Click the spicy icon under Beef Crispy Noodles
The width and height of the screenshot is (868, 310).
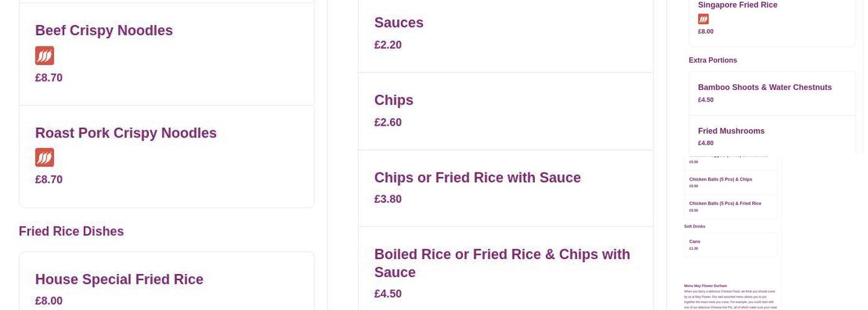[45, 56]
